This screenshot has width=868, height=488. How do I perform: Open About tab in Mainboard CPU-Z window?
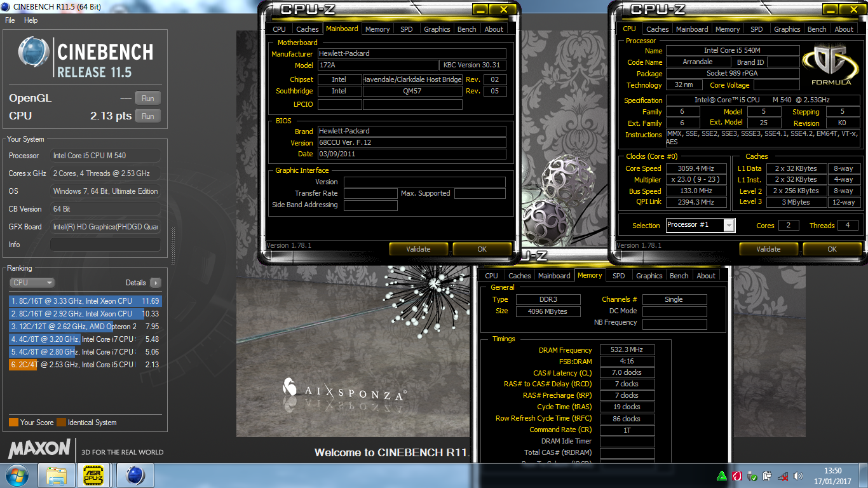(494, 29)
